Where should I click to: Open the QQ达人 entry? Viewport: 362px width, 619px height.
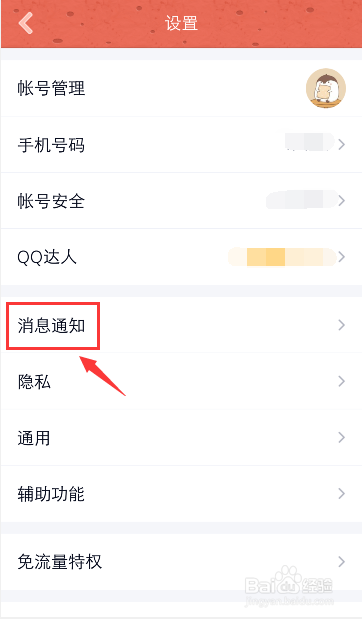click(x=181, y=257)
